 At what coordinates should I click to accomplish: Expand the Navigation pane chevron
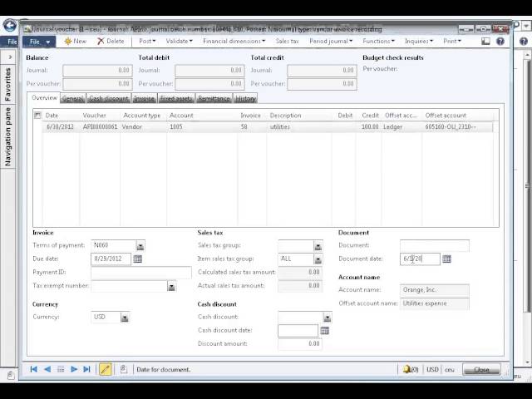pyautogui.click(x=10, y=57)
